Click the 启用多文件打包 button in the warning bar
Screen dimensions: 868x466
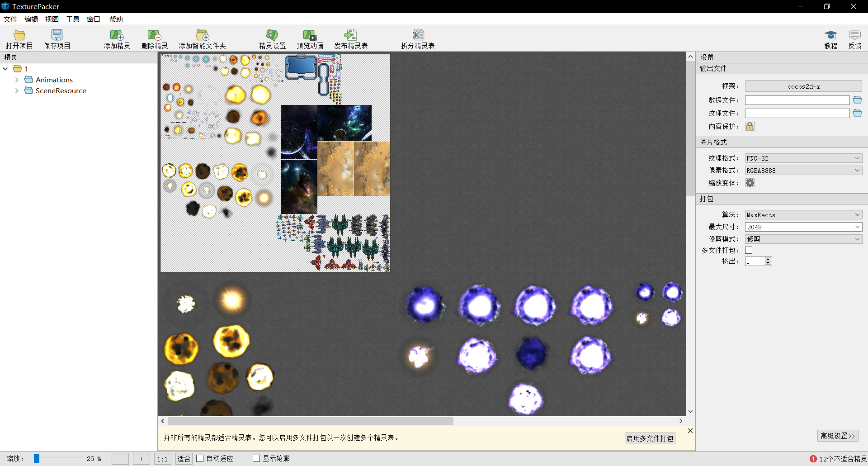tap(650, 438)
